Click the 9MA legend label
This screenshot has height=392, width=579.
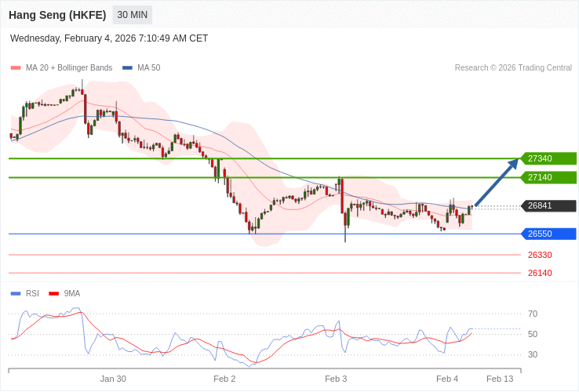coord(72,294)
